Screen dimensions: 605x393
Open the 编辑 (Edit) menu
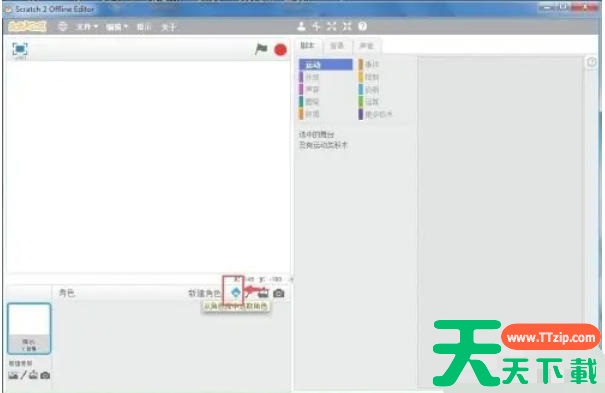tap(117, 27)
